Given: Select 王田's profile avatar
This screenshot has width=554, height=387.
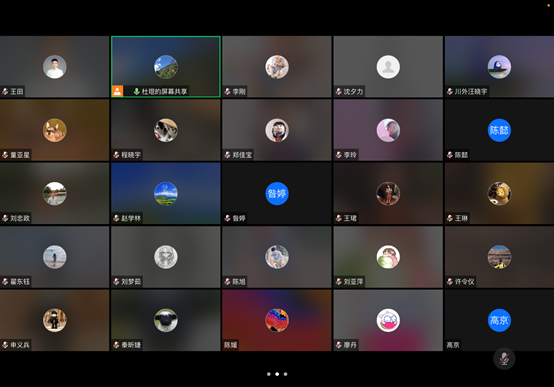Looking at the screenshot, I should pyautogui.click(x=55, y=67).
